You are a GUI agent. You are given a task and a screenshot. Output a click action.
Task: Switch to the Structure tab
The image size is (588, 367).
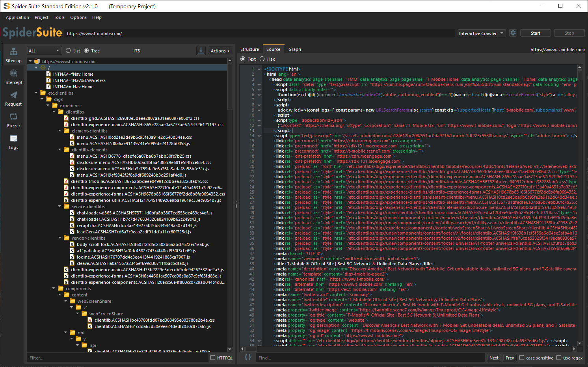[x=249, y=49]
